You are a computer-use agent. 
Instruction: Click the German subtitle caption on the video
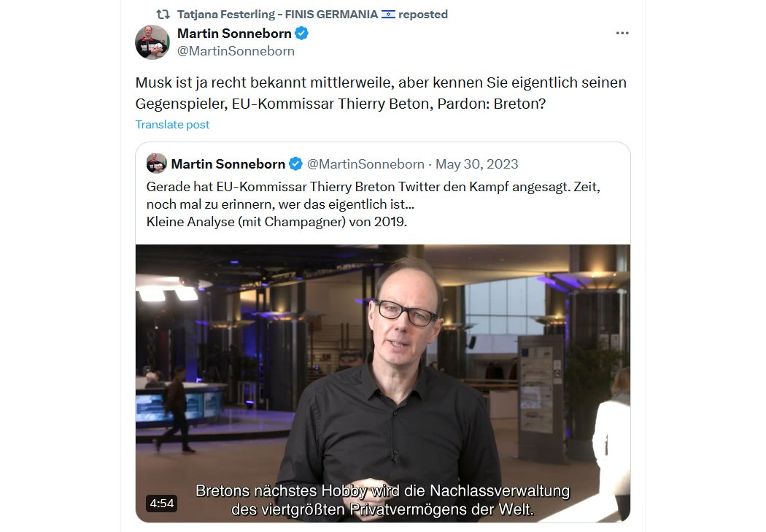coord(383,500)
